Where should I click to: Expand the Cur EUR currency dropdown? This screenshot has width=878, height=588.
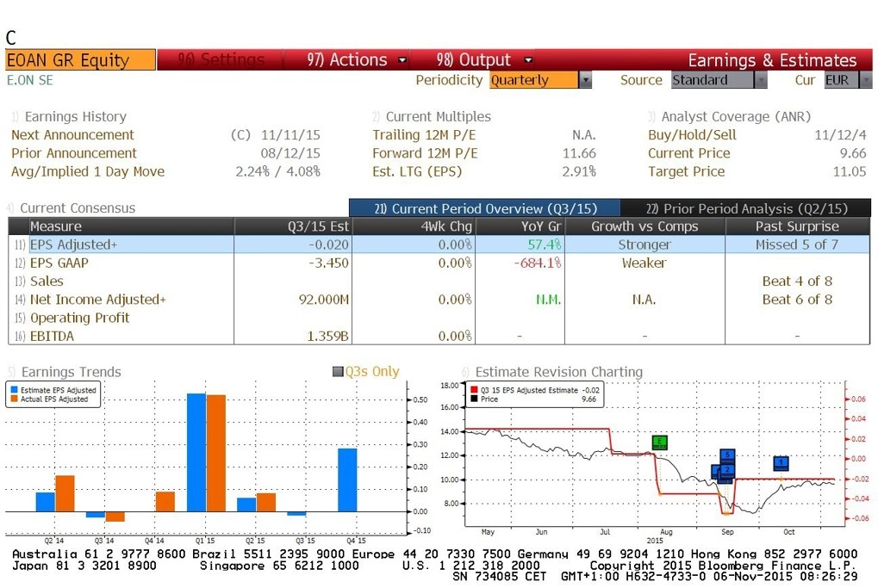tap(866, 80)
